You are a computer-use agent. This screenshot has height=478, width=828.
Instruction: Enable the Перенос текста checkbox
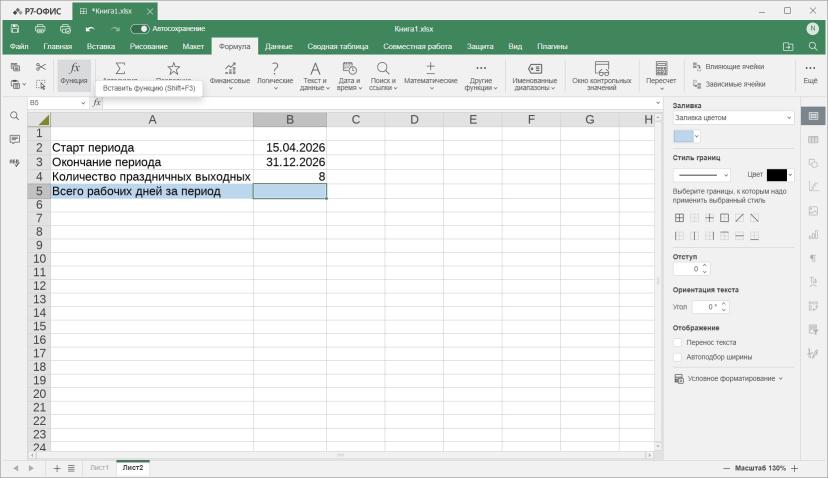[678, 342]
